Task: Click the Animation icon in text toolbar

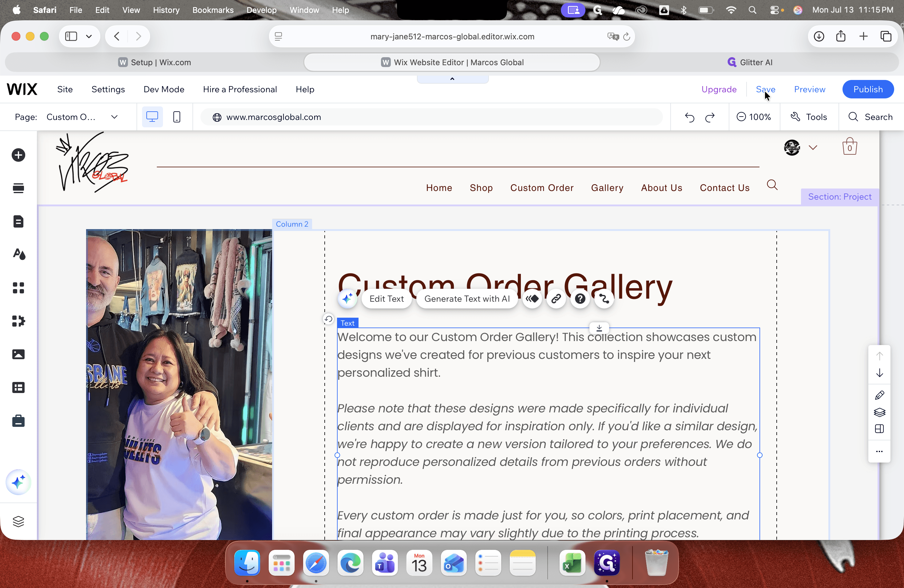Action: point(532,299)
